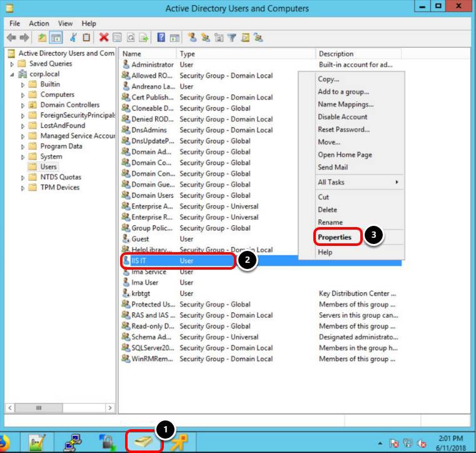This screenshot has height=453, width=476.
Task: Click the red X Delete toolbar icon
Action: click(x=104, y=38)
